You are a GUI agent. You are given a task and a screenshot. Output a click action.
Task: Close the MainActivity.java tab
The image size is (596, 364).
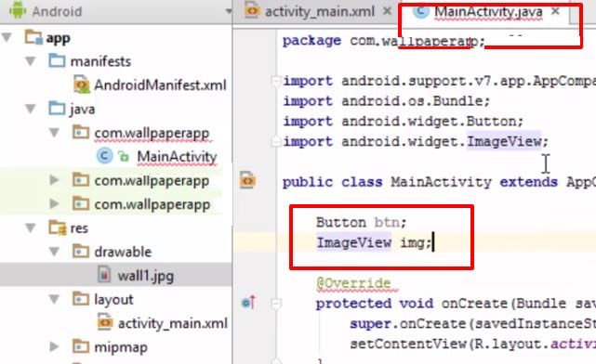click(x=555, y=11)
